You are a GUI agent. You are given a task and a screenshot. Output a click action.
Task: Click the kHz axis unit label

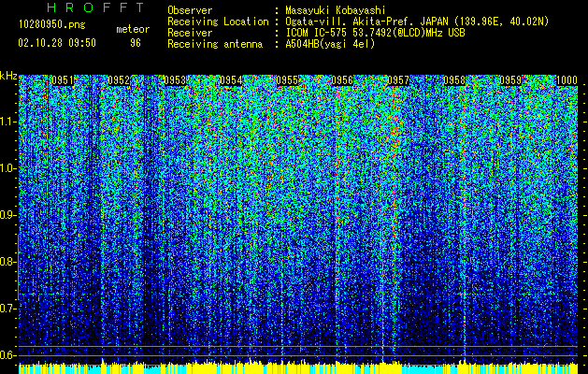coord(8,76)
